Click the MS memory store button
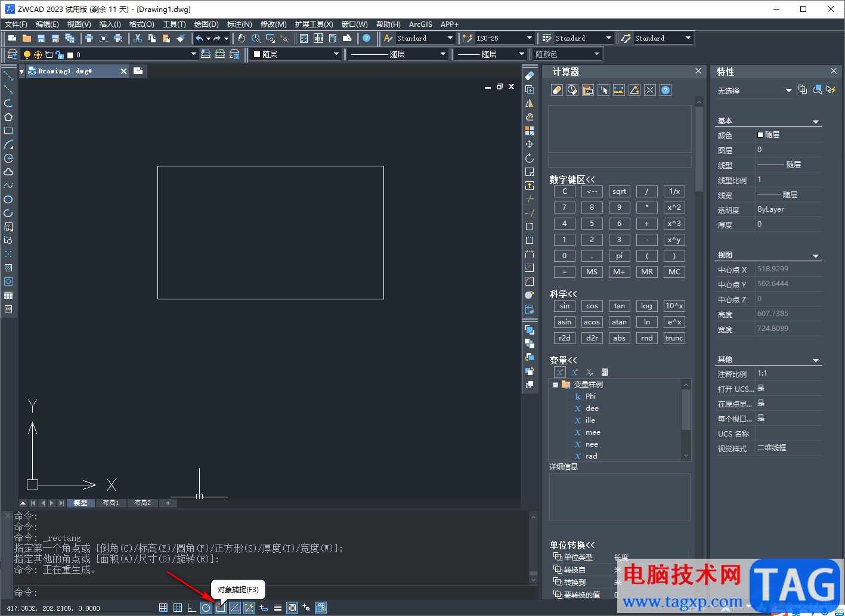Viewport: 845px width, 616px height. [x=592, y=272]
